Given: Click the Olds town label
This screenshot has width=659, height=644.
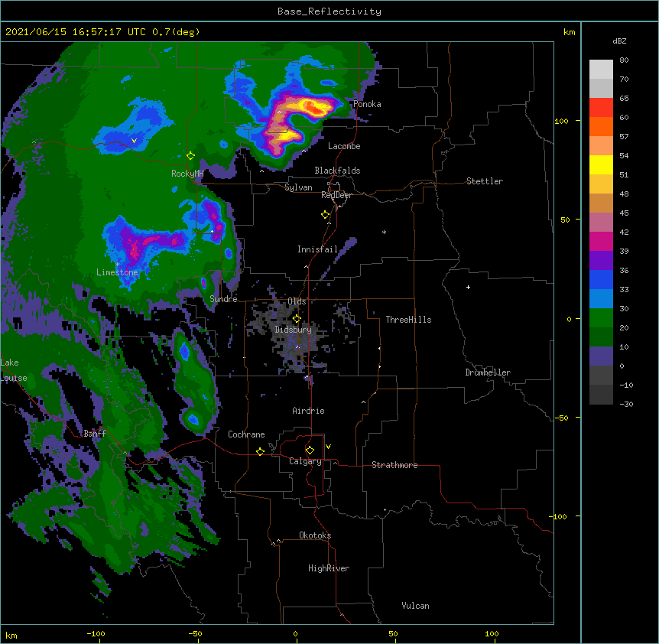Looking at the screenshot, I should (x=297, y=301).
